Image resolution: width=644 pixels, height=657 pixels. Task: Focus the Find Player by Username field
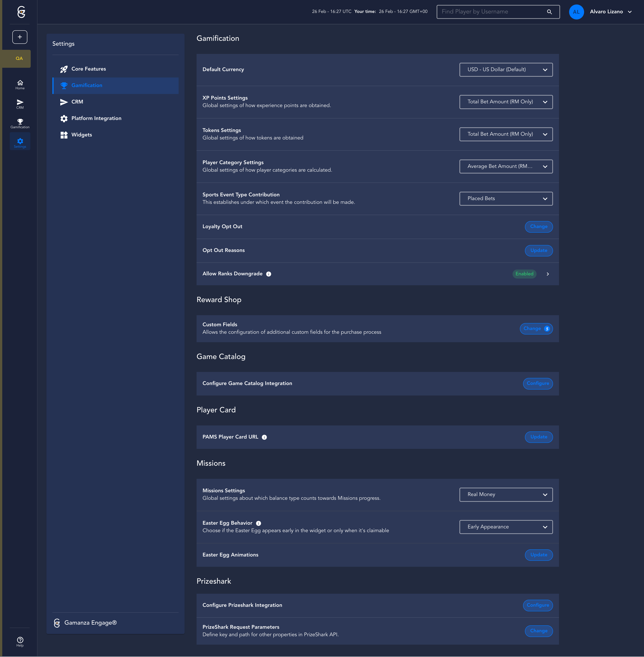pos(490,12)
